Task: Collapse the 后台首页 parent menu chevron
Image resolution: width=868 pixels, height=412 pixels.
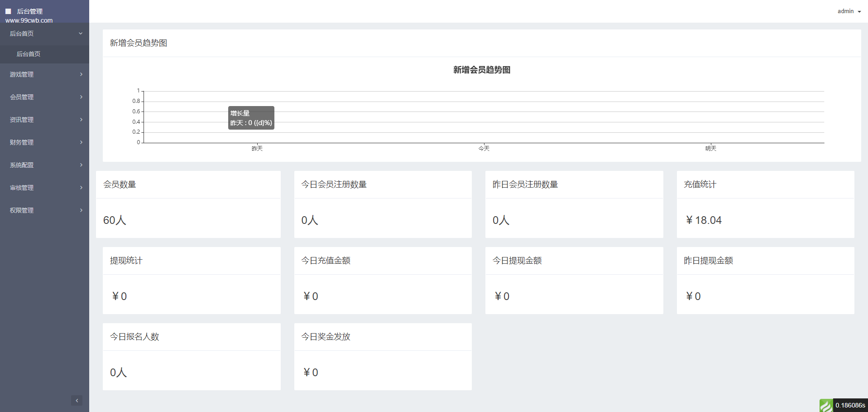Action: click(81, 34)
